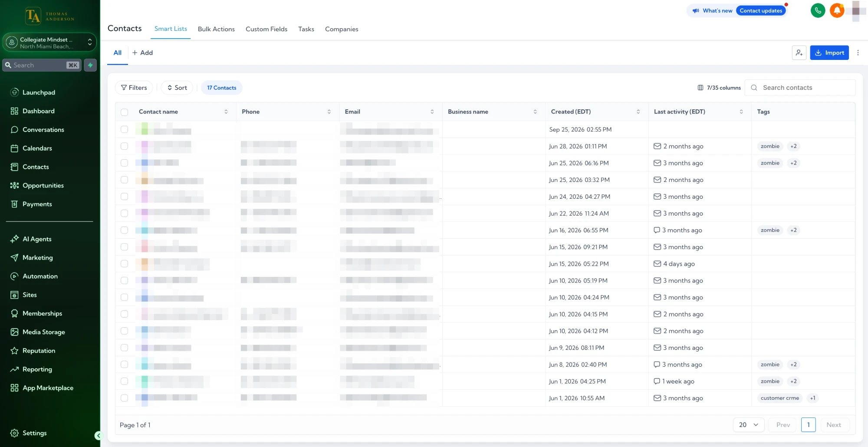The width and height of the screenshot is (868, 447).
Task: Check the Jun 1, 2026 10:55 AM row
Action: [125, 398]
